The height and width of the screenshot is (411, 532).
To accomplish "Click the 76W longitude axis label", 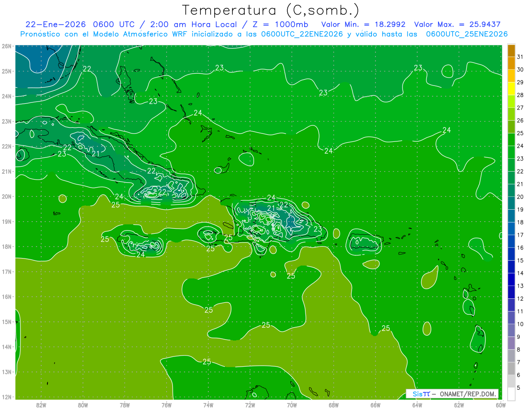I will point(166,405).
